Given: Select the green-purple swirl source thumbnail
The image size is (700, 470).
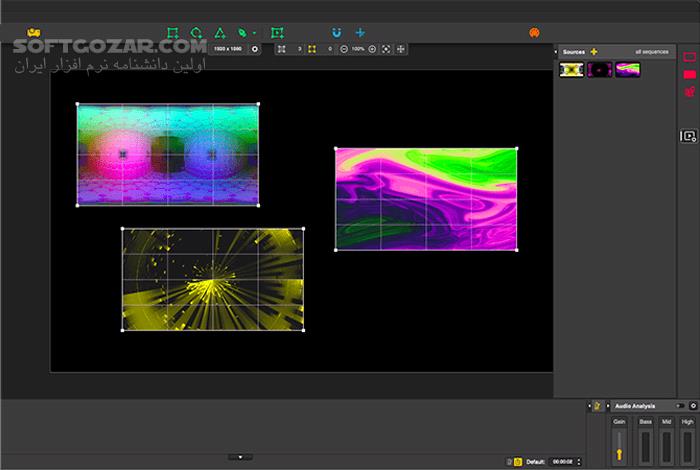Looking at the screenshot, I should (x=627, y=69).
